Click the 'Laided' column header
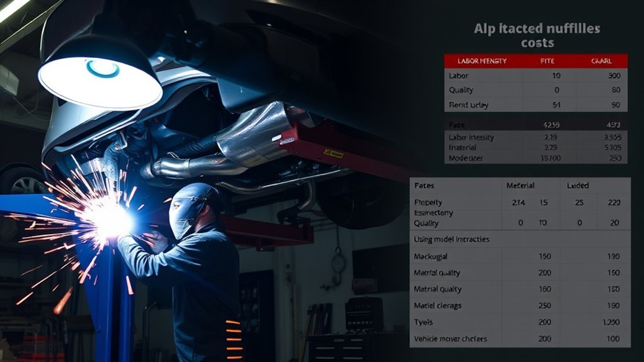644x362 pixels. click(578, 186)
